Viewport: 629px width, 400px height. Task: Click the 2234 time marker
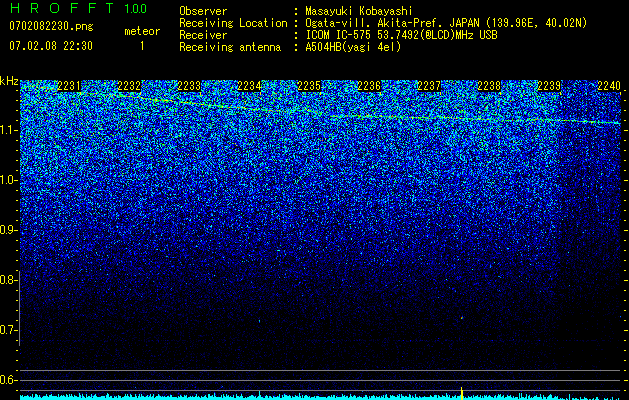tap(249, 86)
